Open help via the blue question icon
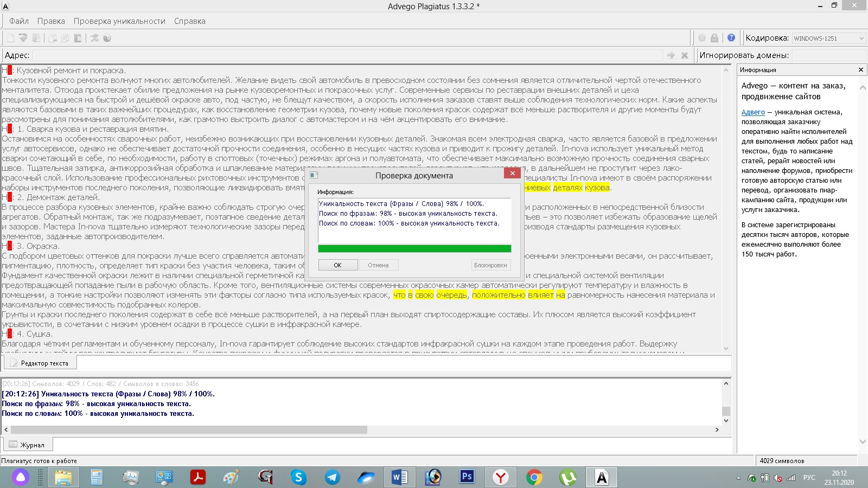 (x=731, y=38)
